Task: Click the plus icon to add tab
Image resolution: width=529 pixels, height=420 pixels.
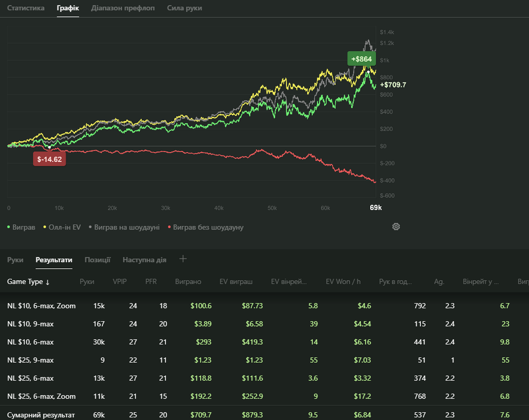Action: pyautogui.click(x=183, y=259)
